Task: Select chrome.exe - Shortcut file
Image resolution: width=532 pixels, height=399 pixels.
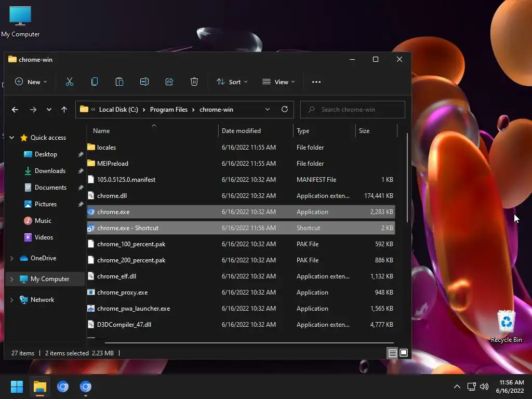Action: pos(241,228)
